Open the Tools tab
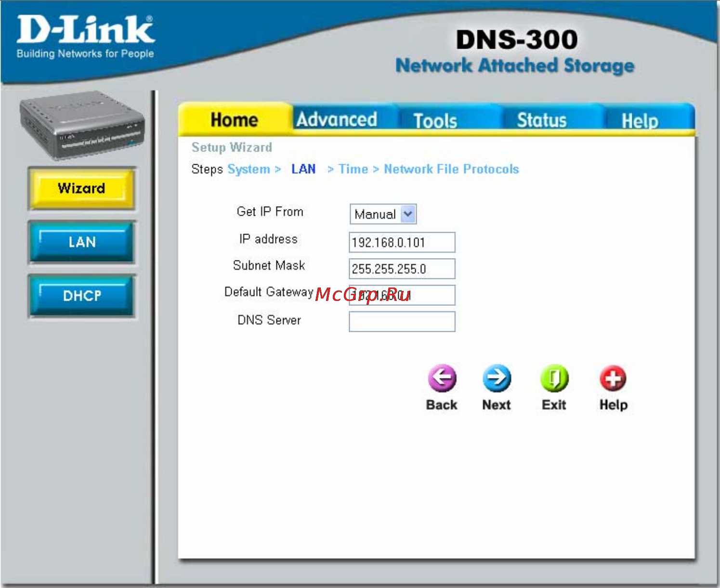The height and width of the screenshot is (588, 720). pos(435,120)
